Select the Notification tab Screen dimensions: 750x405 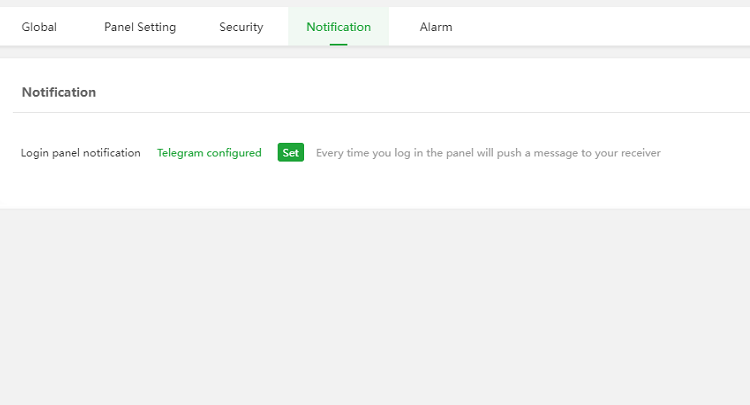pyautogui.click(x=338, y=27)
